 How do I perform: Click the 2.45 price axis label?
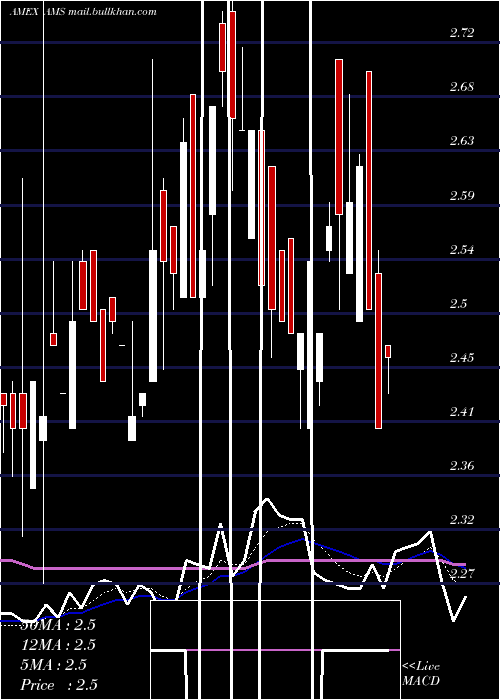coord(462,358)
